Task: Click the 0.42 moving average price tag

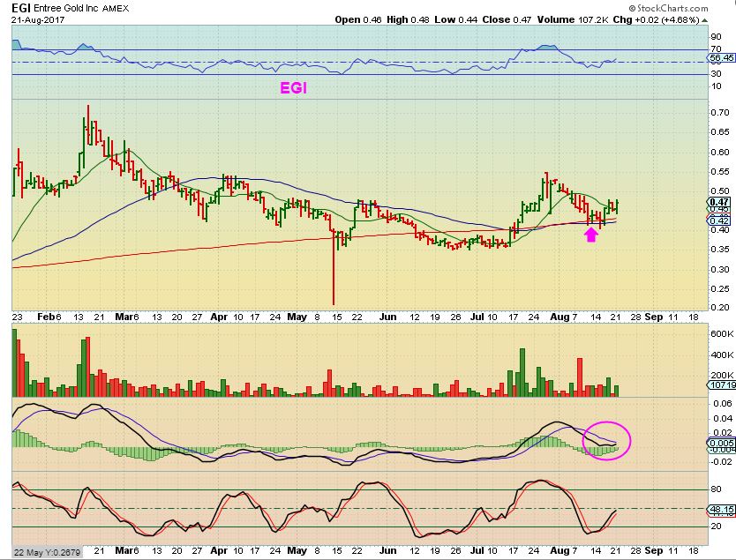Action: (719, 220)
